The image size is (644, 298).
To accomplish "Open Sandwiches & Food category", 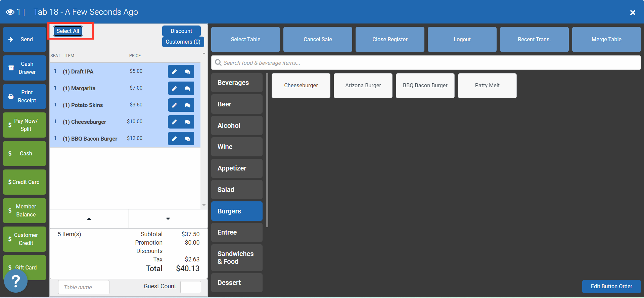I will click(237, 258).
